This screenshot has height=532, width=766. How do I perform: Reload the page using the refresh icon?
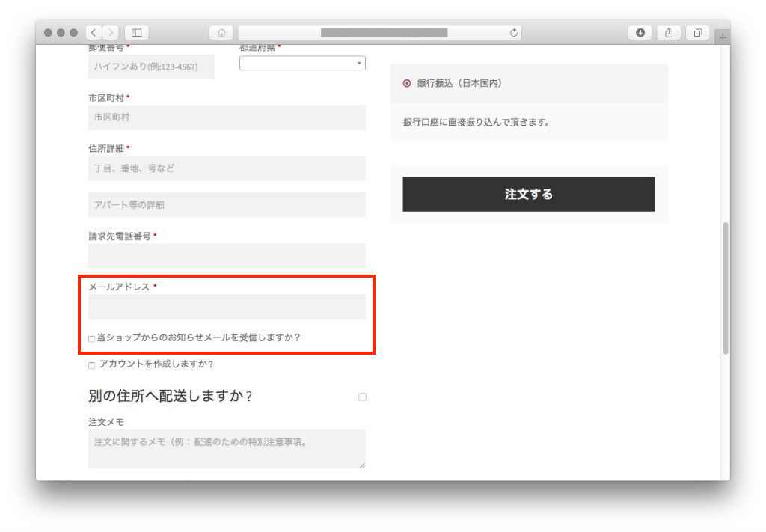(513, 33)
